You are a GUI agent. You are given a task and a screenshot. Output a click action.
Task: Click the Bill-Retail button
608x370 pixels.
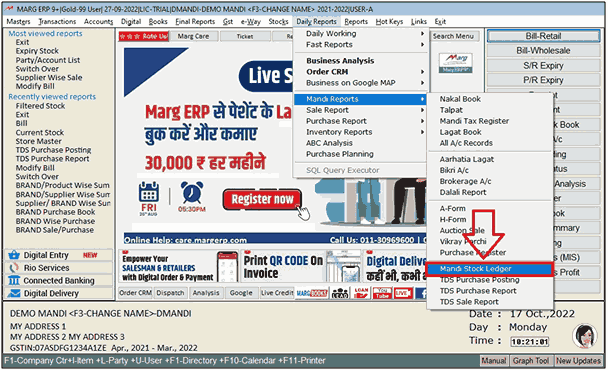click(543, 36)
